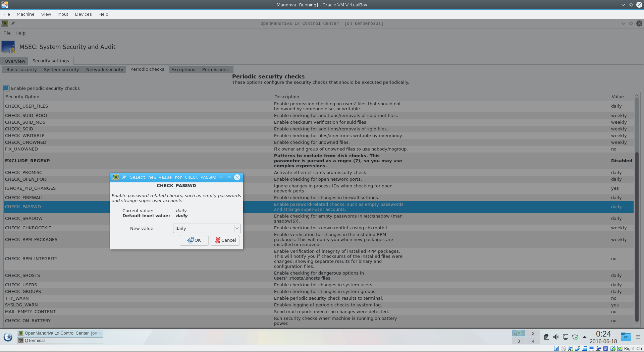Switch to virtual desktop 1 in the pager
The image size is (644, 352).
[x=519, y=333]
